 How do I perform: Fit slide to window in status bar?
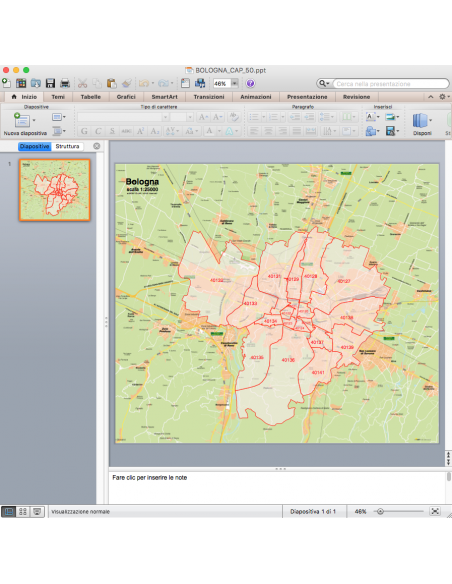pos(435,511)
